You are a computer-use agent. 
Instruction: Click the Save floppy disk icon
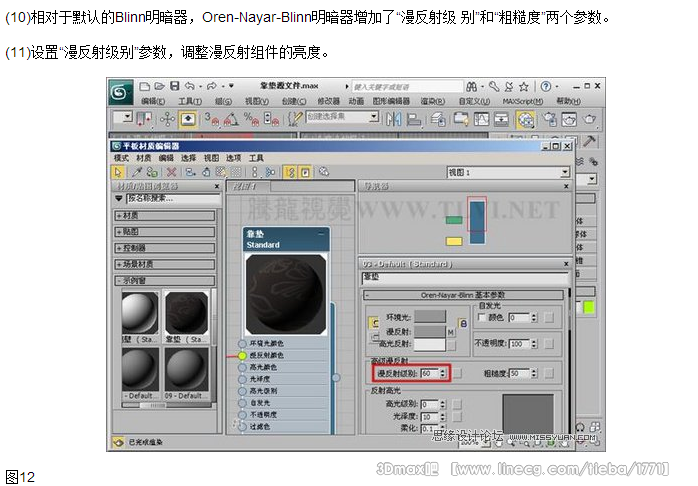coord(175,86)
